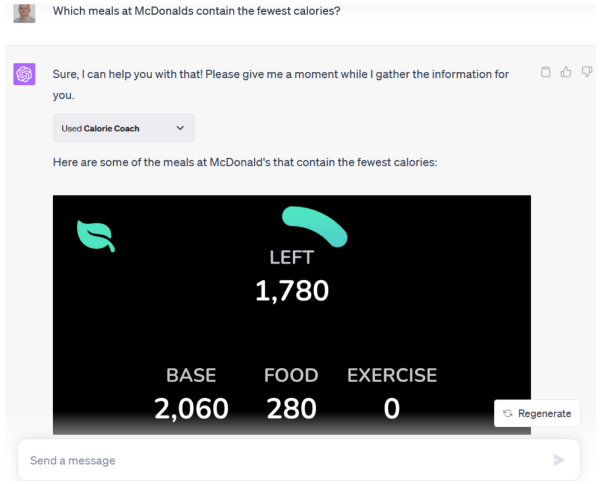Click the Regenerate button label
Screen dimensions: 602x484
coord(544,413)
